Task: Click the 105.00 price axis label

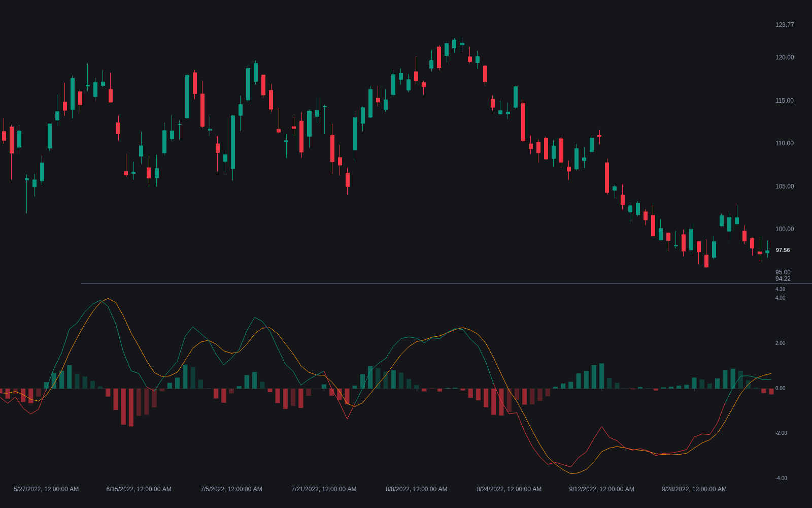Action: (785, 186)
